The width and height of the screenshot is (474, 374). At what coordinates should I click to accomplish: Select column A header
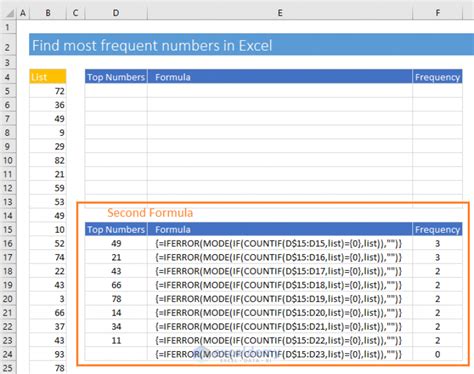[x=23, y=13]
